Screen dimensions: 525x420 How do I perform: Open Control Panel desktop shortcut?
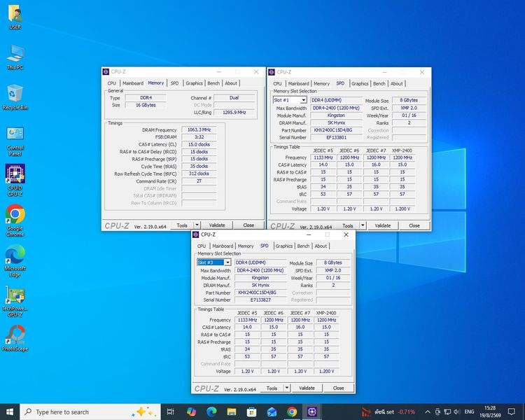coord(15,141)
